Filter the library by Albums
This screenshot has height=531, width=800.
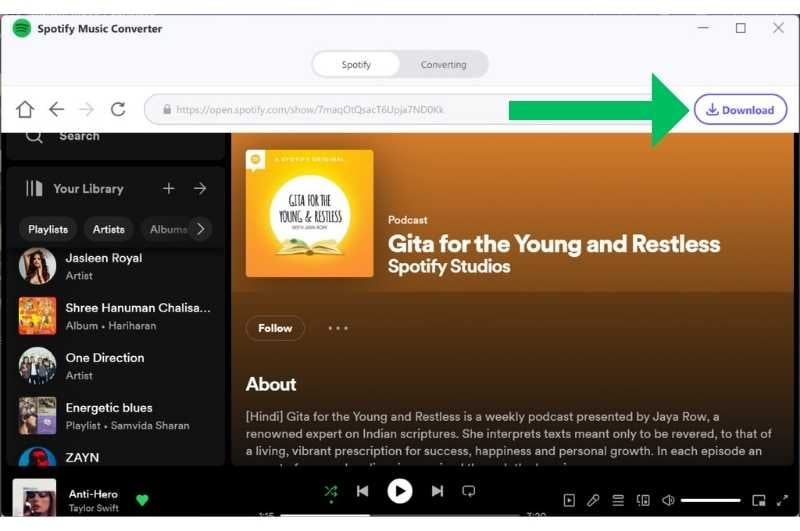click(x=167, y=230)
